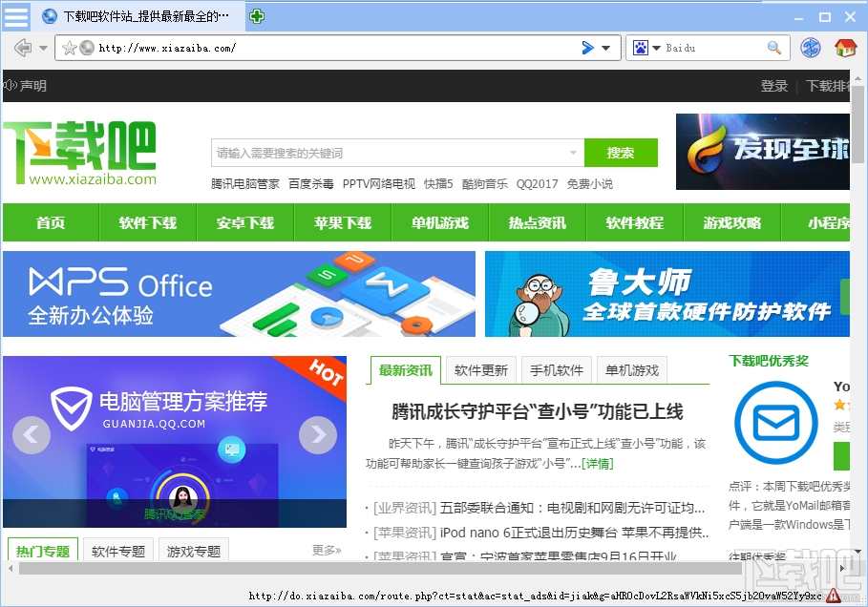Screen dimensions: 868x607
Task: Click the Baidu paw-print engine icon
Action: 642,47
